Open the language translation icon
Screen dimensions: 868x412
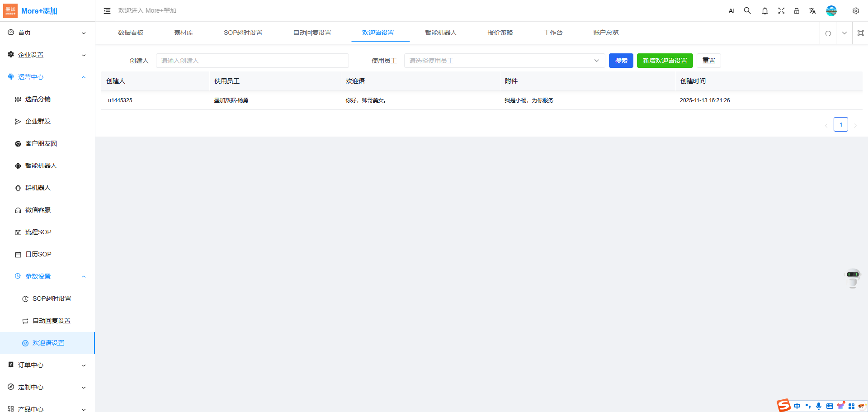812,11
